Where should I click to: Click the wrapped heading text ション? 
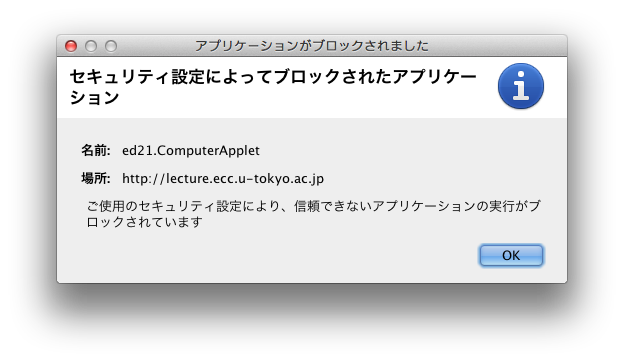[94, 97]
